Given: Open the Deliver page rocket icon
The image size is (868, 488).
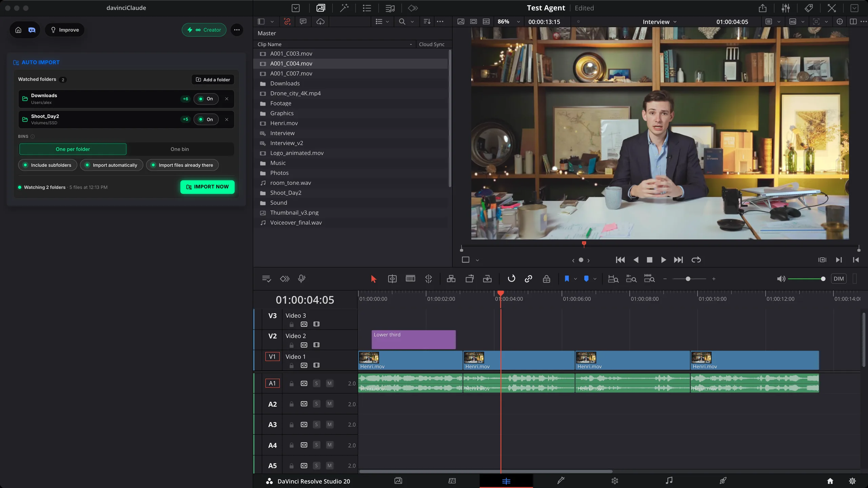Looking at the screenshot, I should [x=723, y=481].
